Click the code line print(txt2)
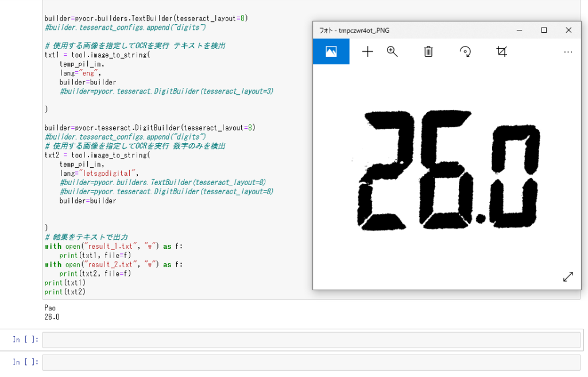Viewport: 588px width, 377px height. point(65,292)
